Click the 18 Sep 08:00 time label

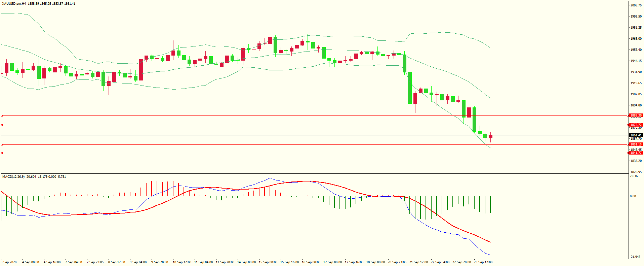point(375,262)
